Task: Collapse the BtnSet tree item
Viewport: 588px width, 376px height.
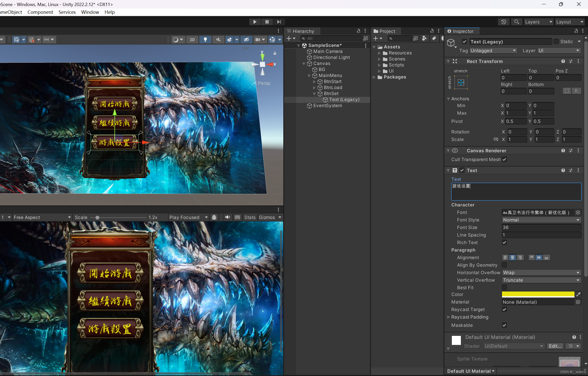Action: (x=314, y=94)
